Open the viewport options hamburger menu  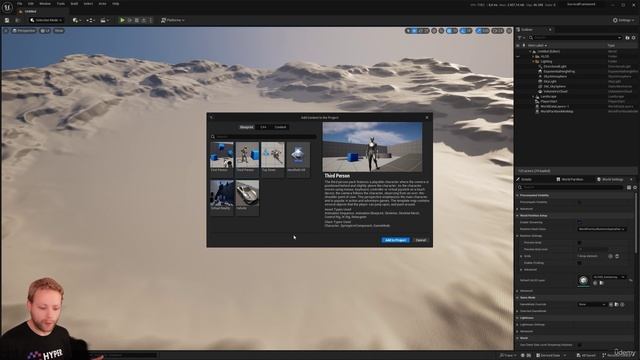[6, 31]
